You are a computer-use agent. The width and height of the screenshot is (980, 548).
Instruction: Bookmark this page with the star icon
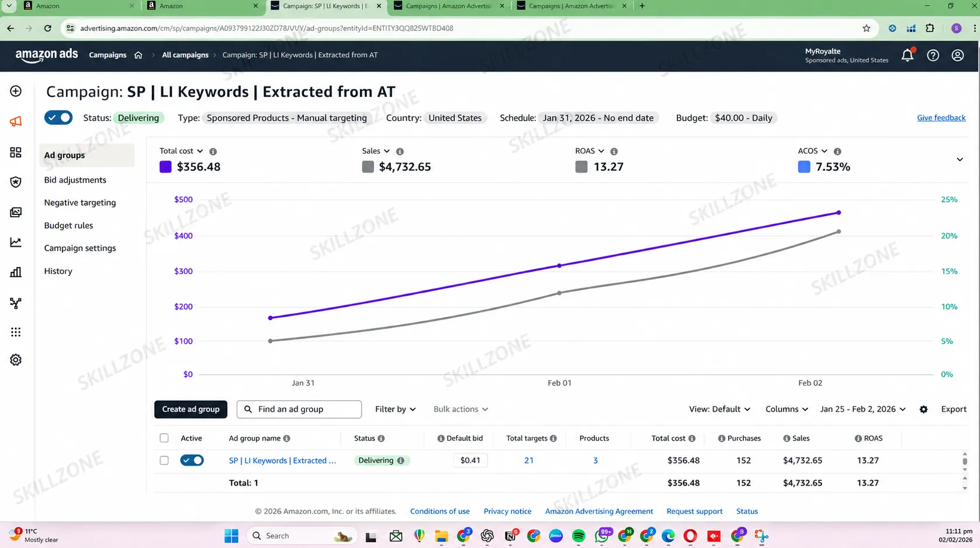point(867,28)
